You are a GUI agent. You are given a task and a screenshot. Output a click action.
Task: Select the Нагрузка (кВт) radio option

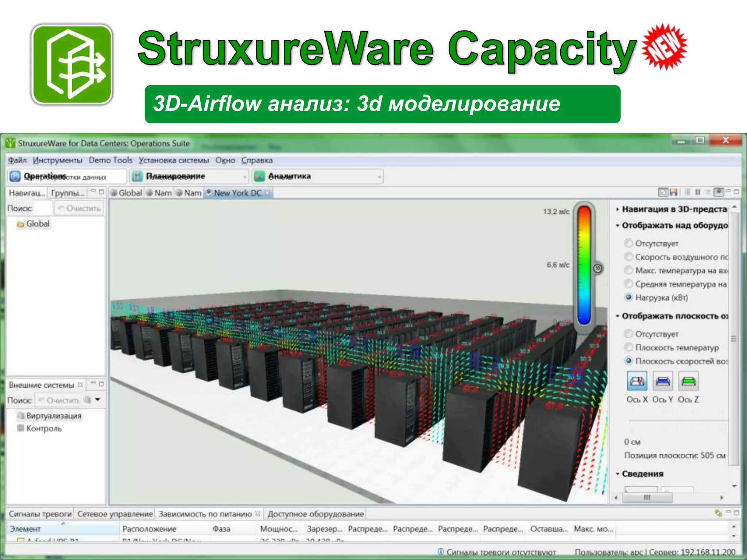coord(628,297)
